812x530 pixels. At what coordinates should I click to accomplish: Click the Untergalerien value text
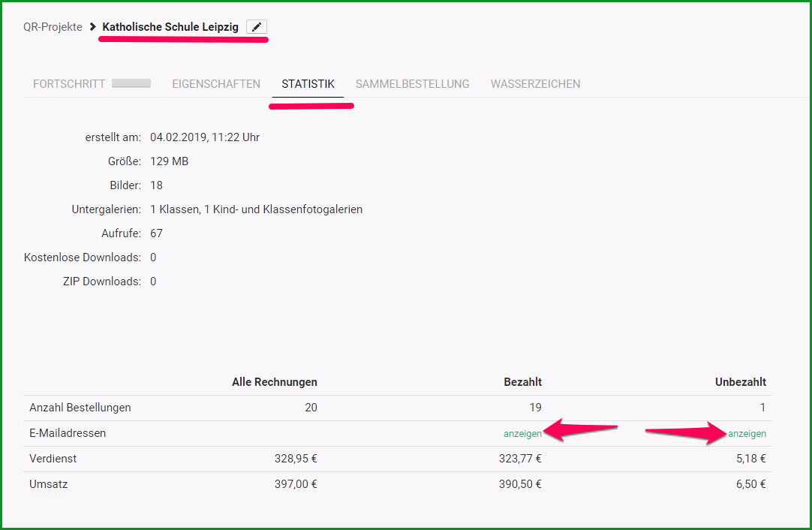[x=257, y=209]
